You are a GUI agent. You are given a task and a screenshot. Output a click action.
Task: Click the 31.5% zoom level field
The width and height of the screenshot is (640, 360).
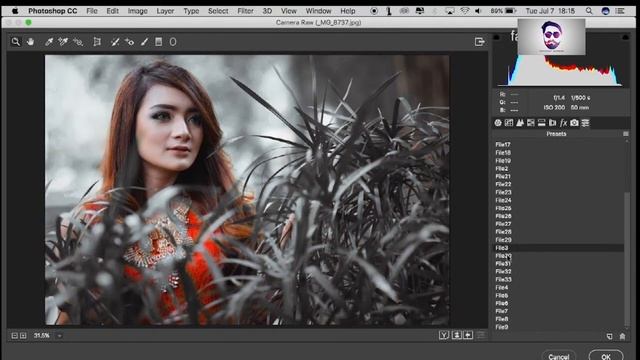[x=42, y=336]
